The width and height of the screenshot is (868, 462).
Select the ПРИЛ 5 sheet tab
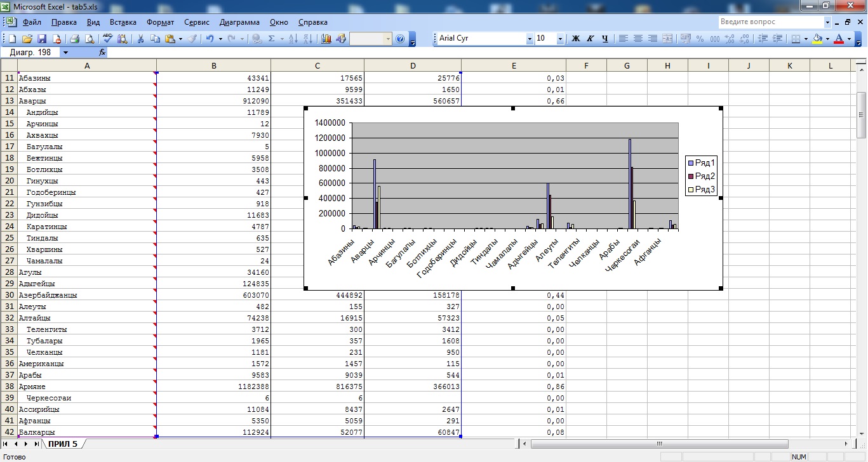pos(62,444)
